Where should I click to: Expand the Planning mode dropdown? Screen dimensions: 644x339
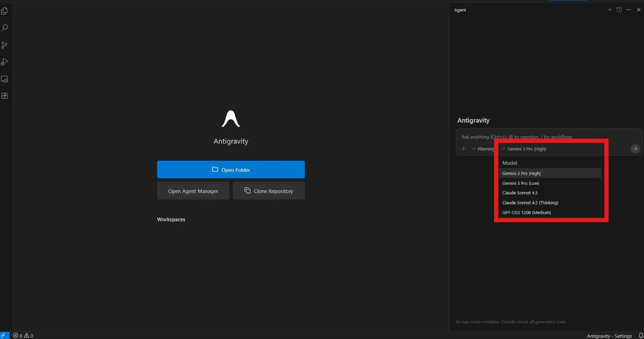483,149
